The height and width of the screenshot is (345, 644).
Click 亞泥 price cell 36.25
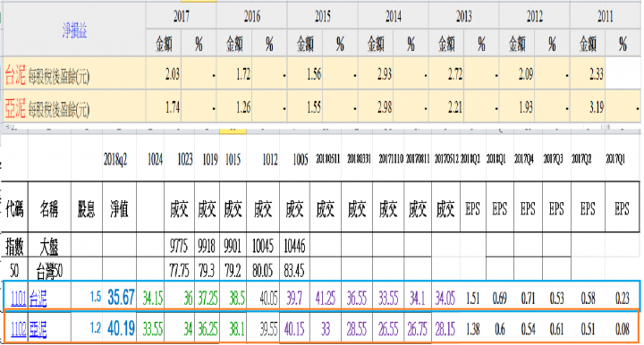tap(208, 329)
